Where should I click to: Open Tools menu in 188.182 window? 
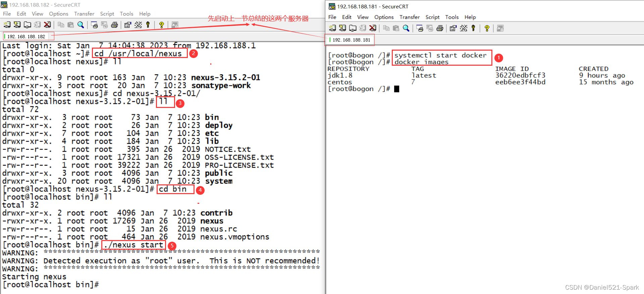pyautogui.click(x=126, y=14)
